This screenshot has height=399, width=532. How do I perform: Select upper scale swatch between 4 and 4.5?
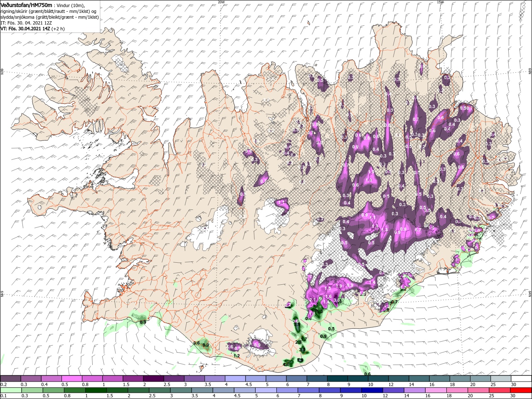235,379
